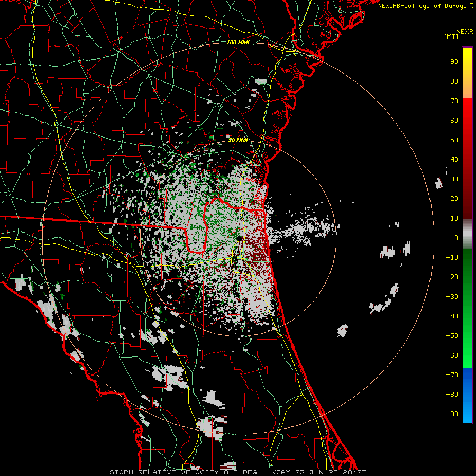Click the STORM RELATIVE VELOCITY caption text
The image size is (476, 476).
tap(164, 472)
